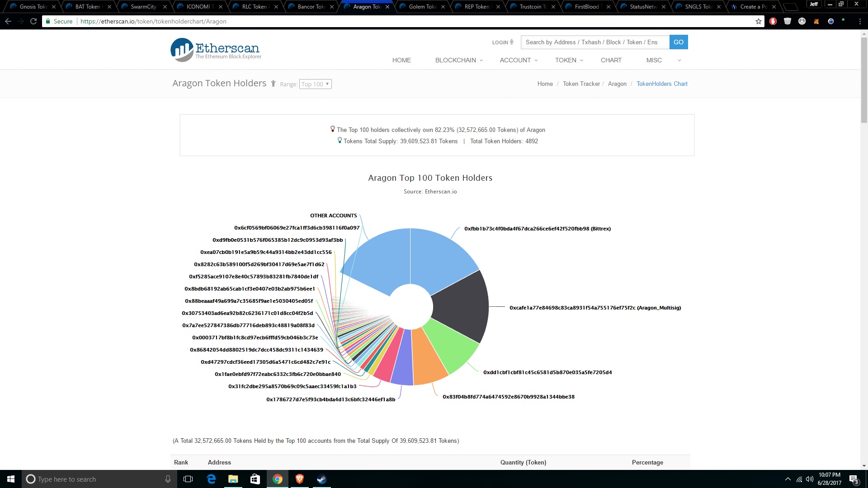868x488 pixels.
Task: Launch Microsoft Edge from the taskbar
Action: coord(211,479)
